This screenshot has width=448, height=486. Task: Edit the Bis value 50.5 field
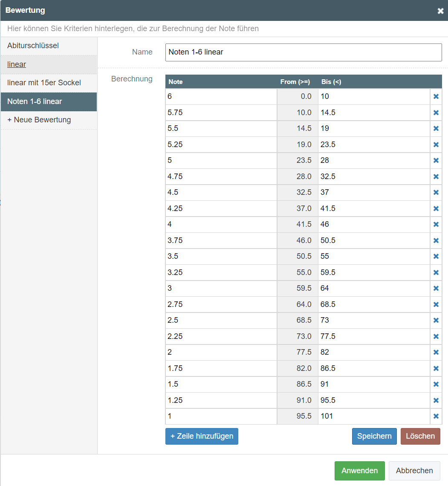point(374,240)
